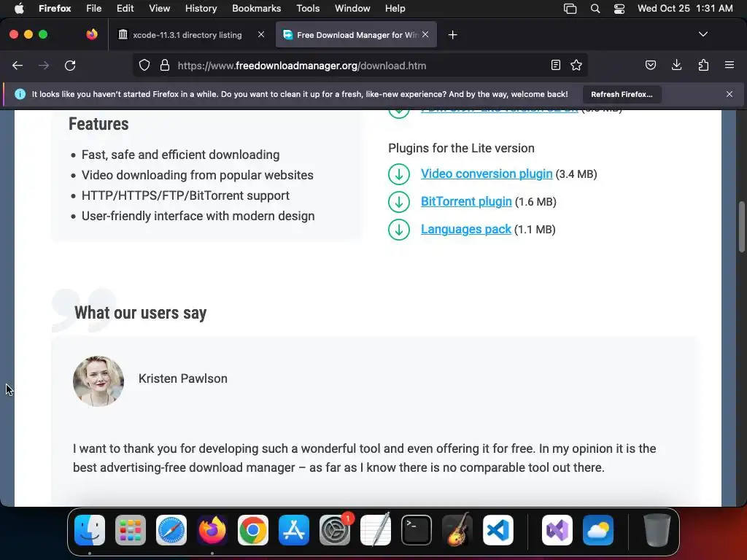
Task: Dismiss the Firefox refresh notification bar
Action: coord(729,94)
